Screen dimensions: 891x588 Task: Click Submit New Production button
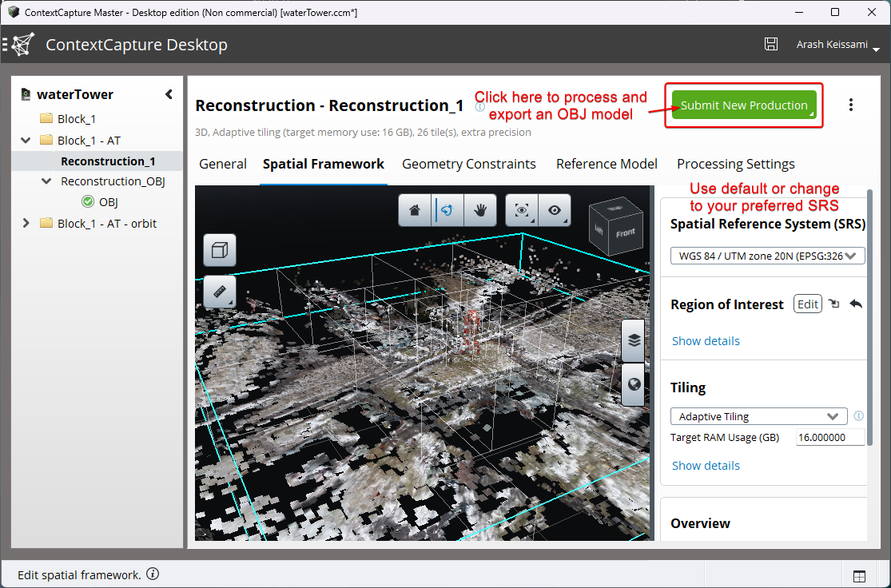744,105
